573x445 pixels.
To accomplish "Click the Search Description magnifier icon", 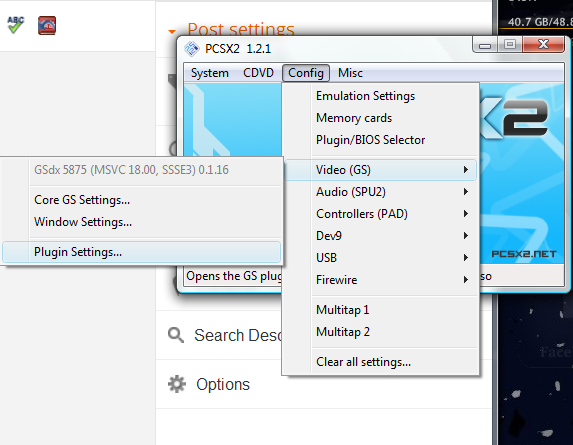I will [x=176, y=335].
